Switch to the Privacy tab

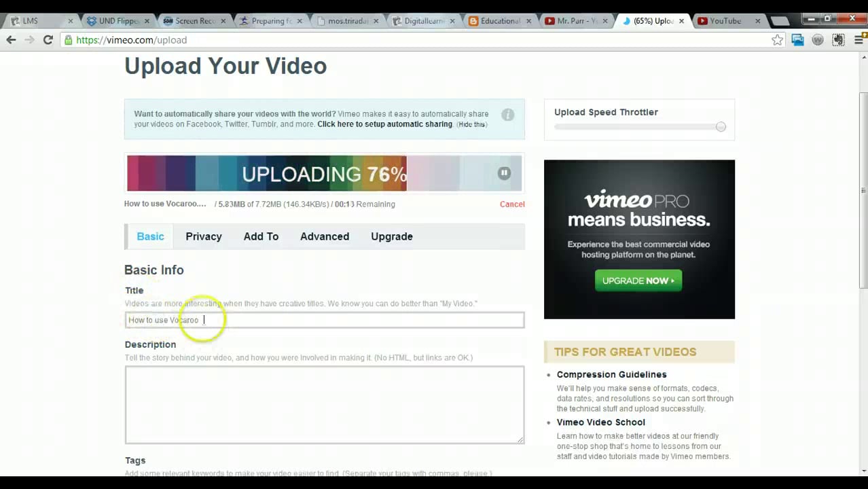(x=204, y=236)
